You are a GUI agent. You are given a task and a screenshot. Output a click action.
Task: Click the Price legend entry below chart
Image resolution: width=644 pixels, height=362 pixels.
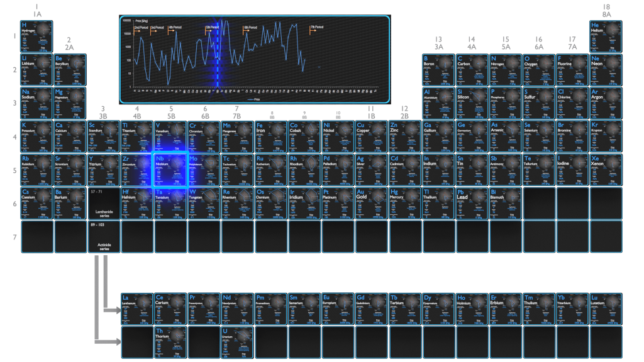coord(254,99)
